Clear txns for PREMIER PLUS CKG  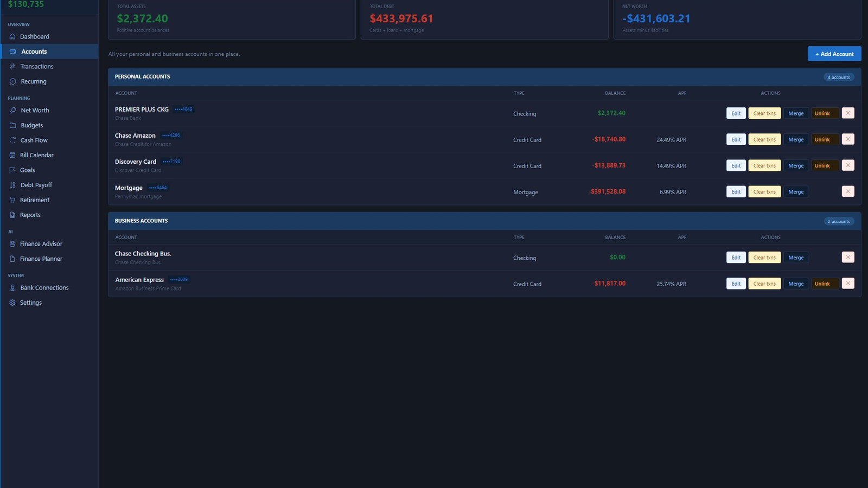764,113
